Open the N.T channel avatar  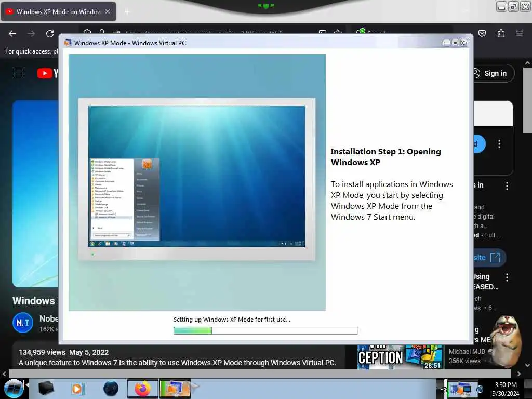point(23,323)
